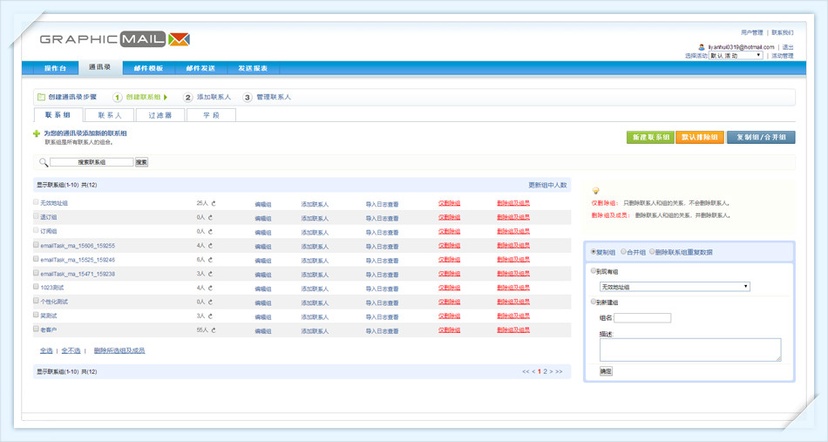Screen dimensions: 828x442
Task: Click the orange 默认排除组 button
Action: 700,137
